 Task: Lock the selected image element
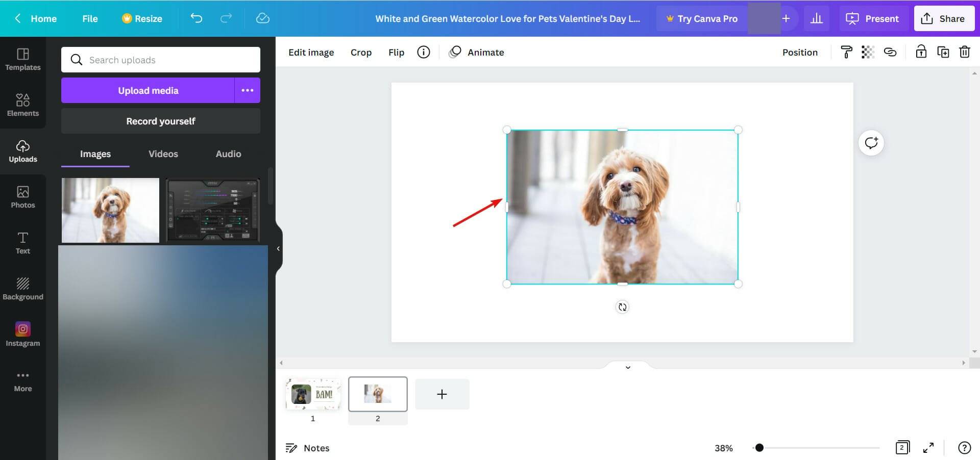tap(921, 52)
